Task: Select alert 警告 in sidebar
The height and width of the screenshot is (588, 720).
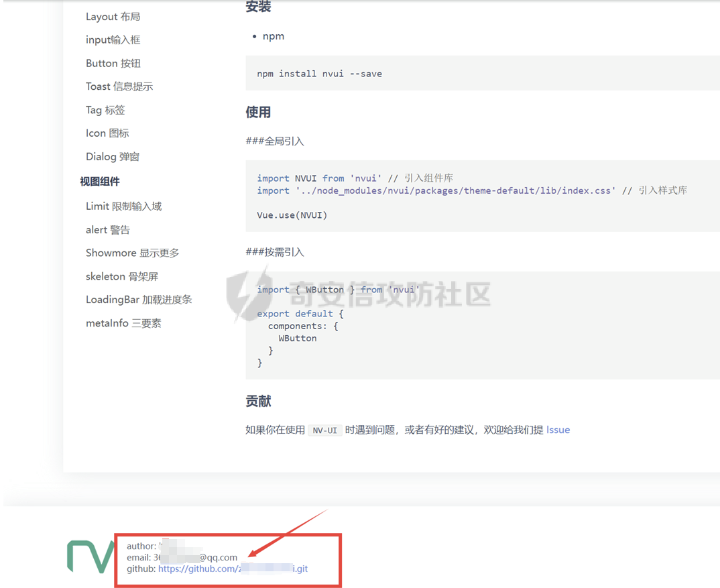Action: point(108,230)
